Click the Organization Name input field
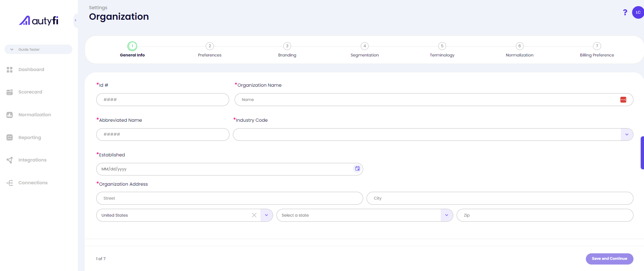 click(434, 100)
